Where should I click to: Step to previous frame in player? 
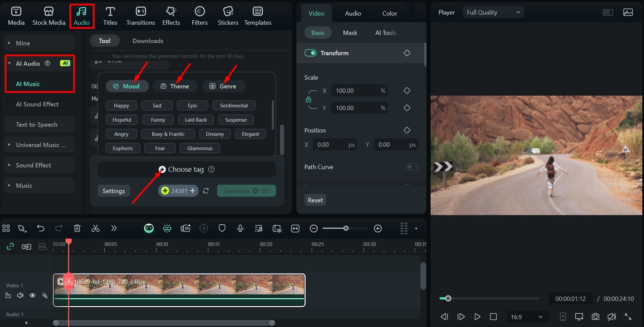pos(444,317)
